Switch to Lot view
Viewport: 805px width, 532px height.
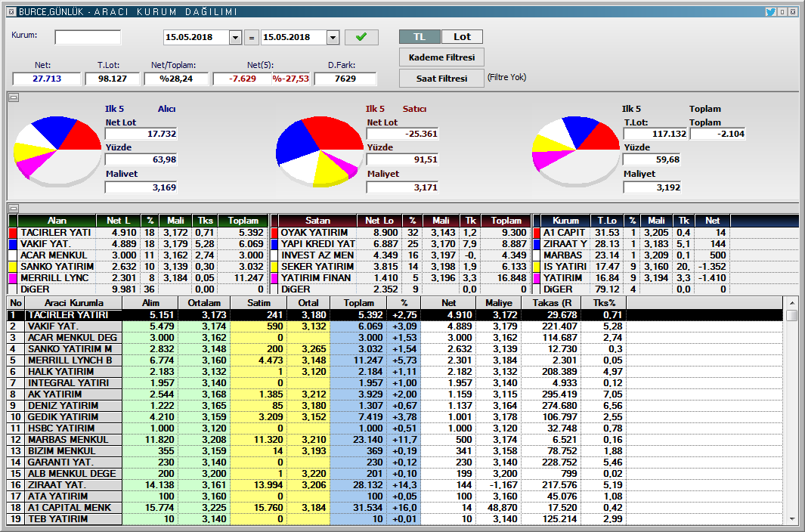click(462, 36)
